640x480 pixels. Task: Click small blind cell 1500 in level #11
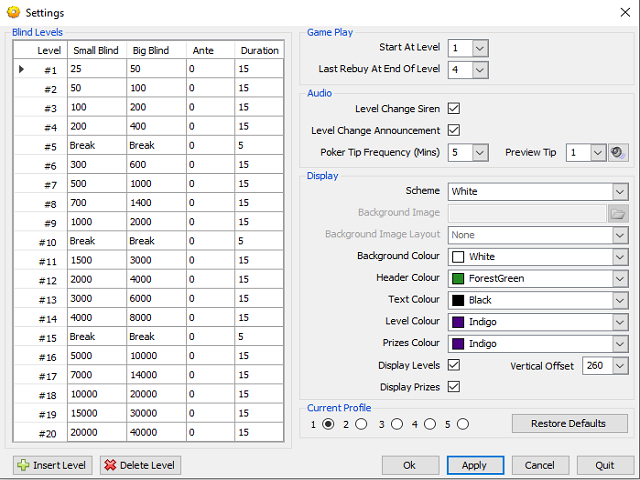[x=97, y=260]
